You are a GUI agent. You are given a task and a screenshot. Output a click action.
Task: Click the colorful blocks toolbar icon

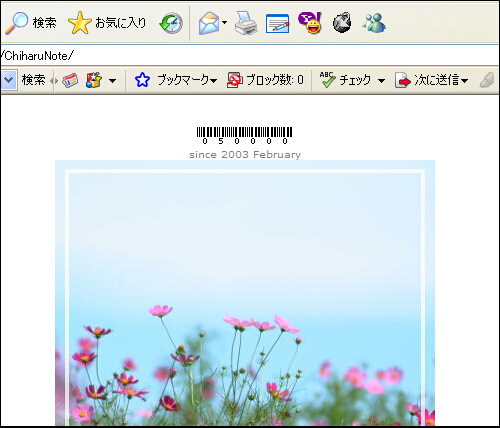pos(94,80)
